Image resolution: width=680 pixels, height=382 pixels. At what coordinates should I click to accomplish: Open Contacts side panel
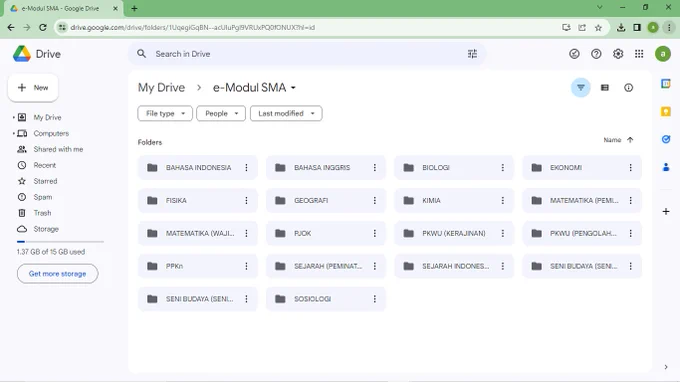point(666,167)
